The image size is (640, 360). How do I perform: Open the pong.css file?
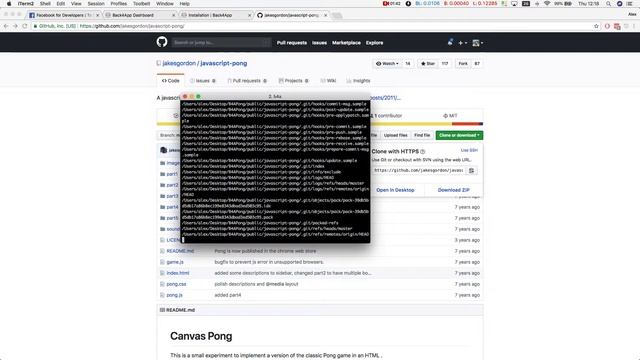[176, 284]
